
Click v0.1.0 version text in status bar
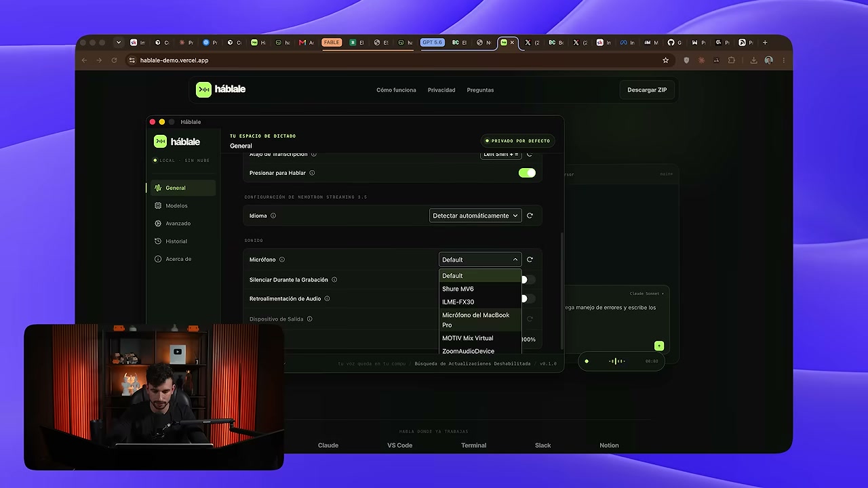(548, 364)
